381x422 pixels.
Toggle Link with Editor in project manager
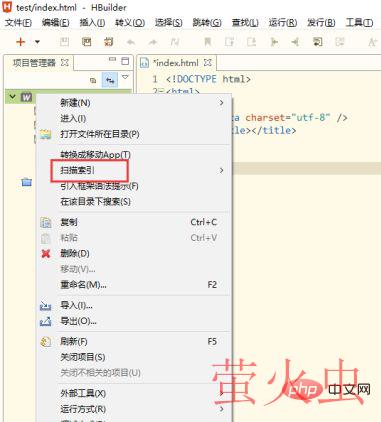(x=110, y=80)
